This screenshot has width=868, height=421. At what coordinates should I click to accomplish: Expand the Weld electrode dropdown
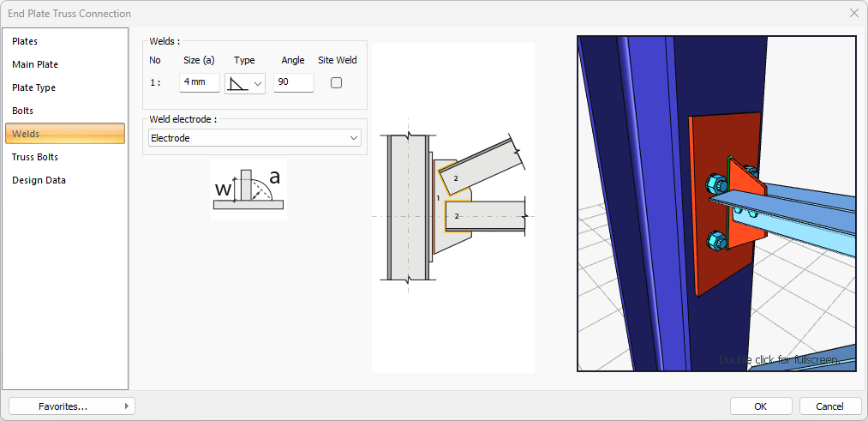(254, 138)
